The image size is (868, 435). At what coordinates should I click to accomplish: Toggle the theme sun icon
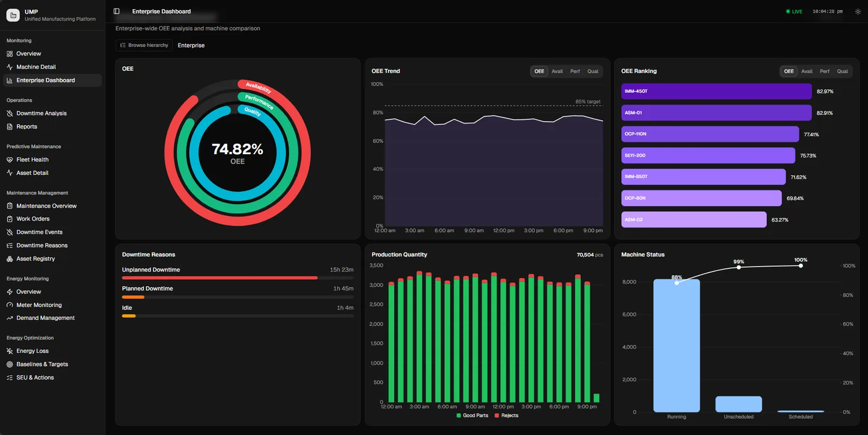[x=858, y=11]
